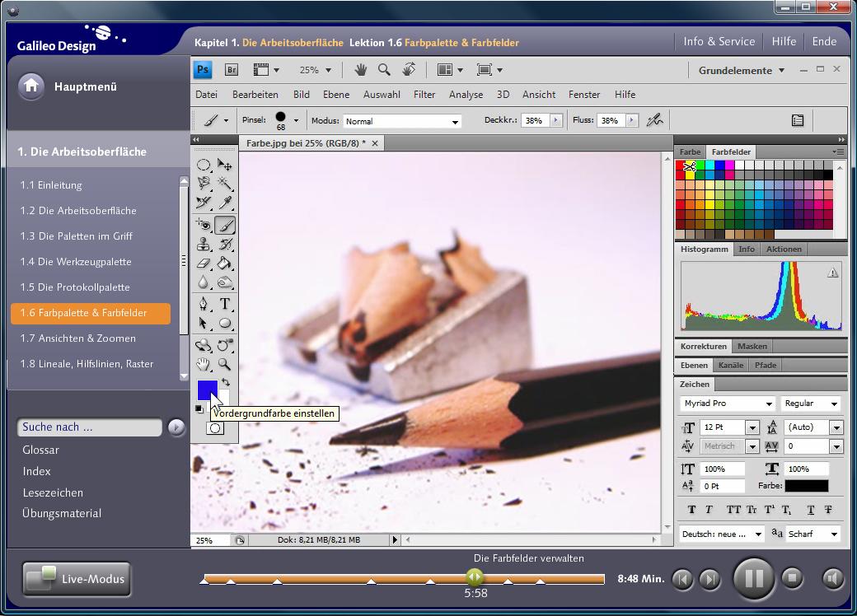This screenshot has height=616, width=857.
Task: Select the Eyedropper tool
Action: point(225,203)
